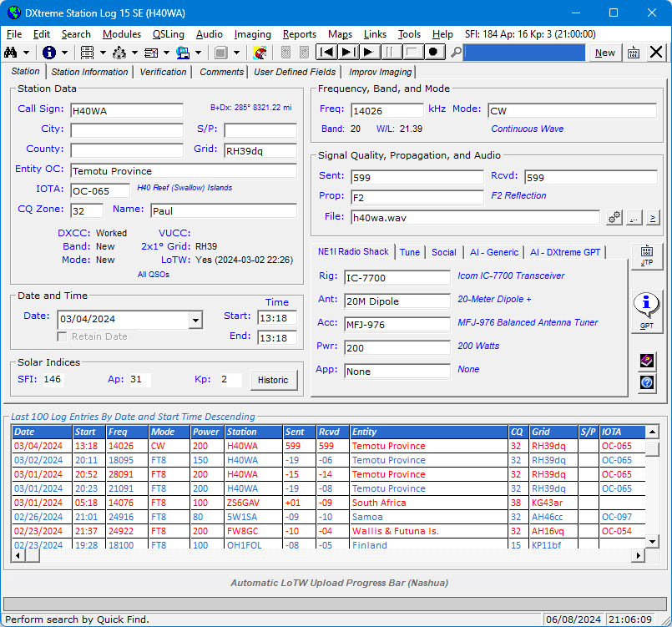Open the Modules menu
This screenshot has width=672, height=627.
[x=122, y=34]
